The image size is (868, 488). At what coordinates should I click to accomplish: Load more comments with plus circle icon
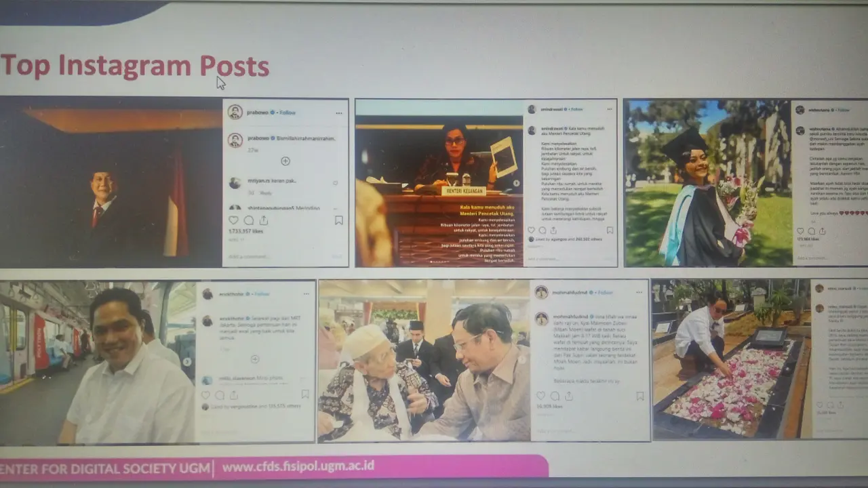285,161
